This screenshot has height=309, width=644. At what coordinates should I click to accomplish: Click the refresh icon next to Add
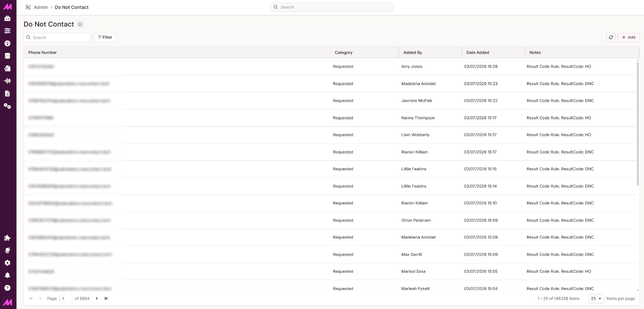[611, 37]
